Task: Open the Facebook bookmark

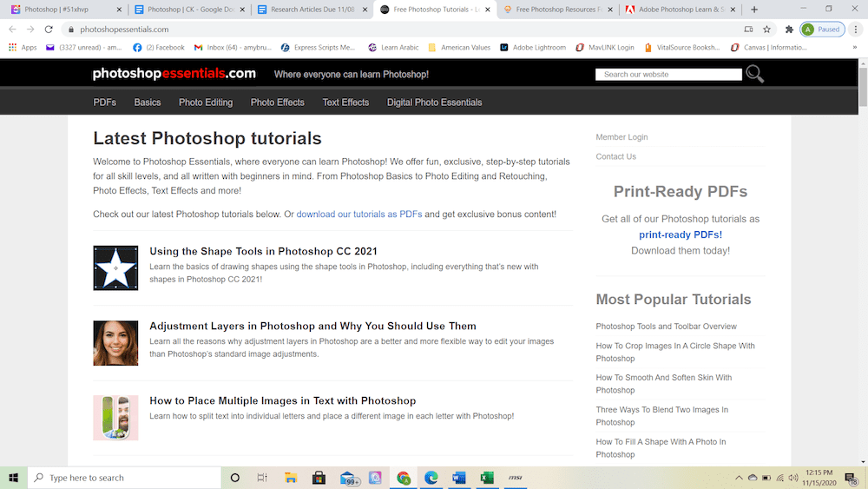Action: 159,48
